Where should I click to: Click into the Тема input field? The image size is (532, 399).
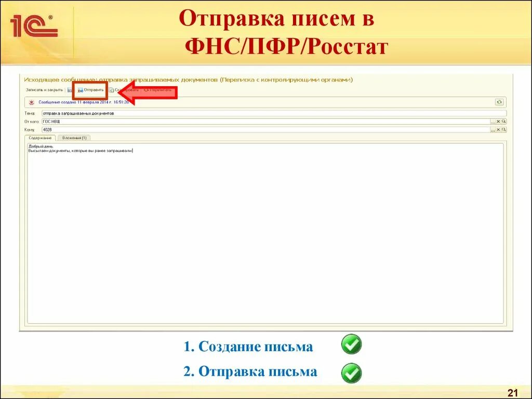pyautogui.click(x=274, y=113)
